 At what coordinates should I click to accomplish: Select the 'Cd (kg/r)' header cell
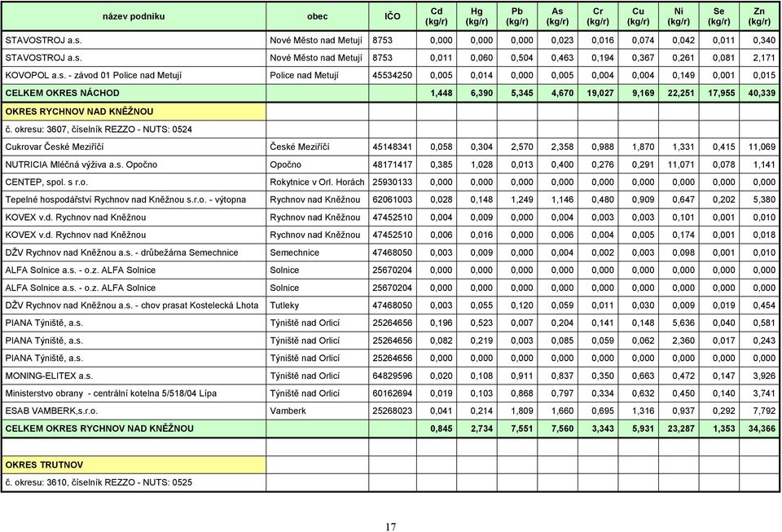pyautogui.click(x=437, y=16)
